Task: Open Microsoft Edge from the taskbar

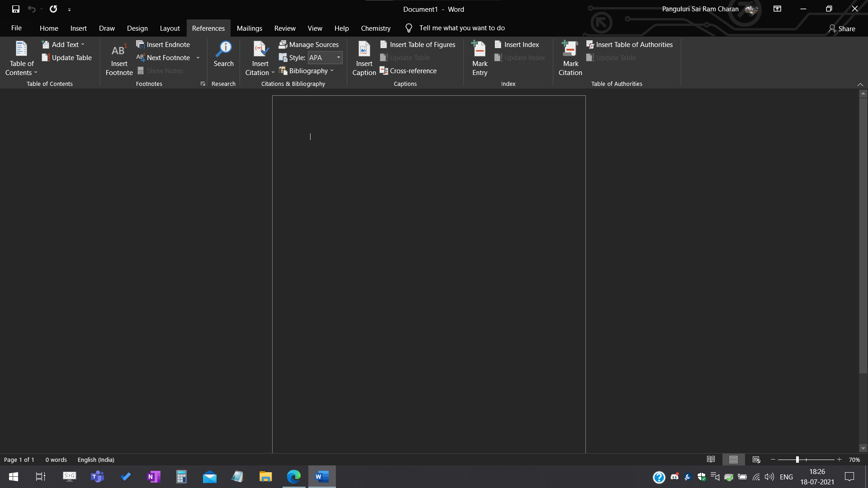Action: tap(294, 476)
